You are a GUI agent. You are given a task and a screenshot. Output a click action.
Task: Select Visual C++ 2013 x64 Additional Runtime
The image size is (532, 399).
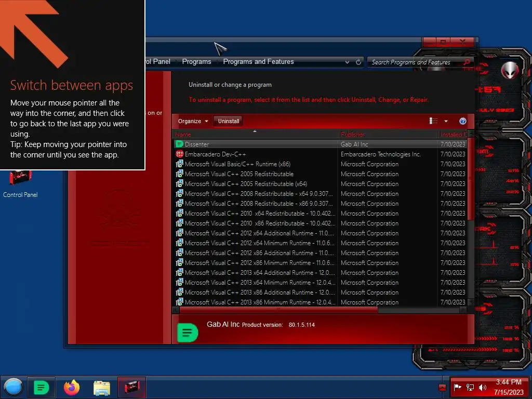point(320,272)
